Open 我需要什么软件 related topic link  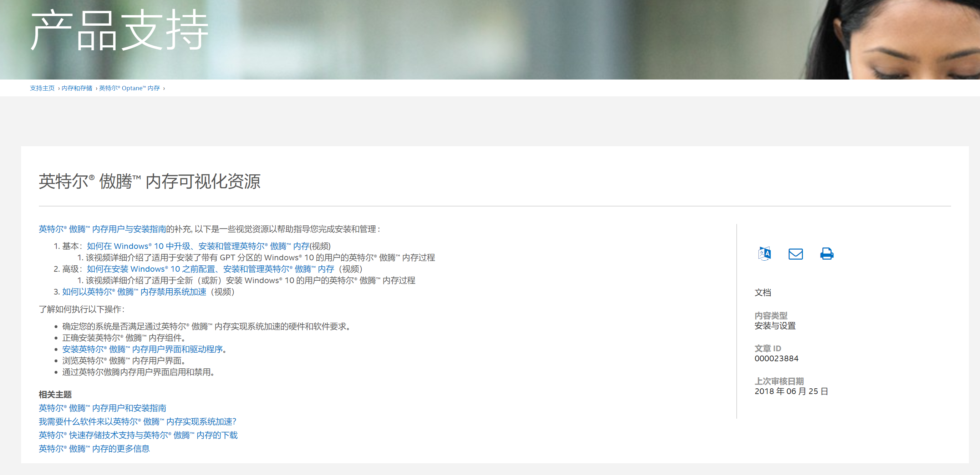click(x=137, y=422)
